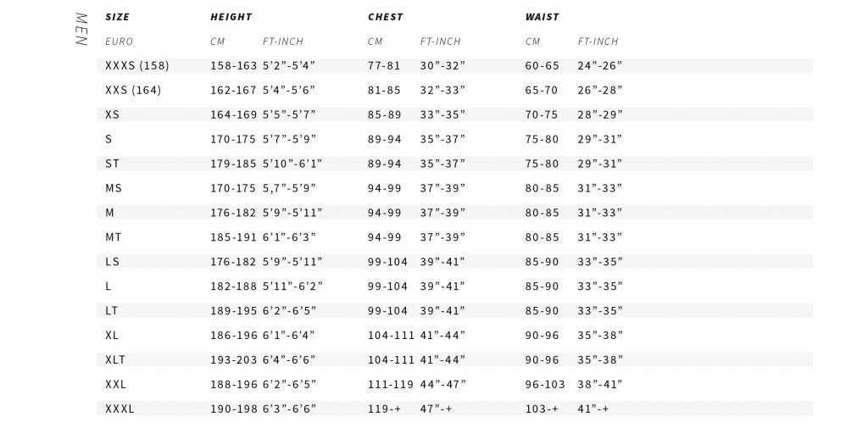Click the XXXL size label
868x434 pixels.
coord(120,409)
